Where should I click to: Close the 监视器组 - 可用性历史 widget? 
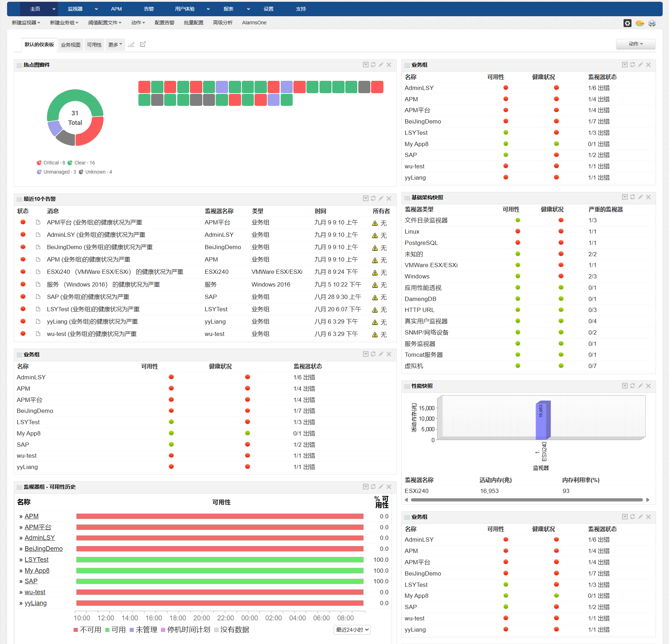389,487
